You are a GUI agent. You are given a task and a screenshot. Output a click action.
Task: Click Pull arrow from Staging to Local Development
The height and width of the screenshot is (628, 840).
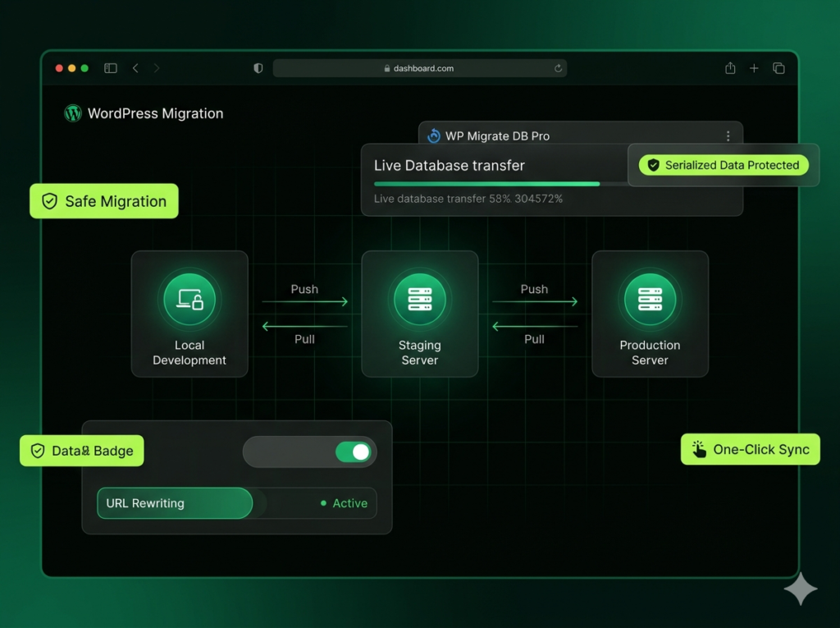coord(305,326)
